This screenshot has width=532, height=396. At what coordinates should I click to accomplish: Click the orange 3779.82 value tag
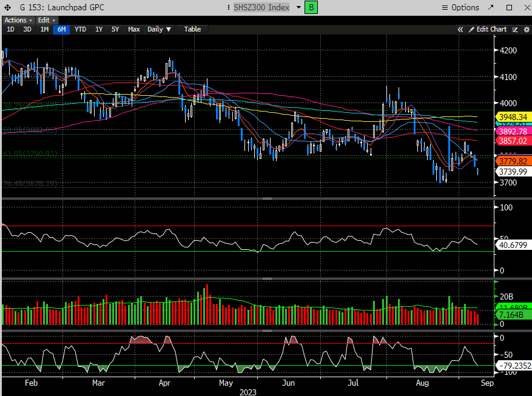pyautogui.click(x=513, y=161)
